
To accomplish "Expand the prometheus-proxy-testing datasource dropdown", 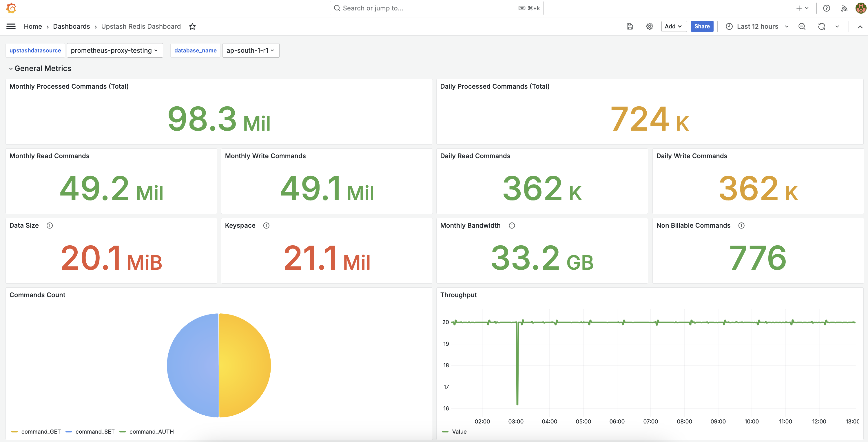I will pyautogui.click(x=114, y=50).
